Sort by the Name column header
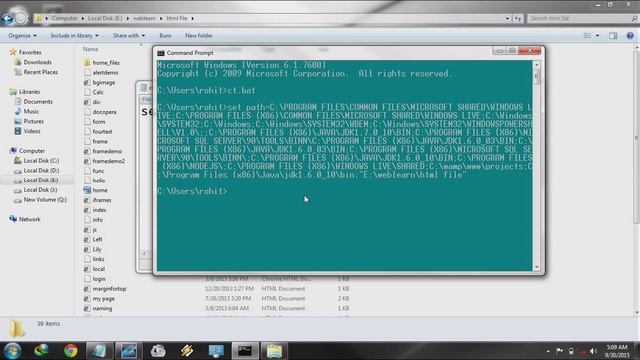 [x=91, y=49]
